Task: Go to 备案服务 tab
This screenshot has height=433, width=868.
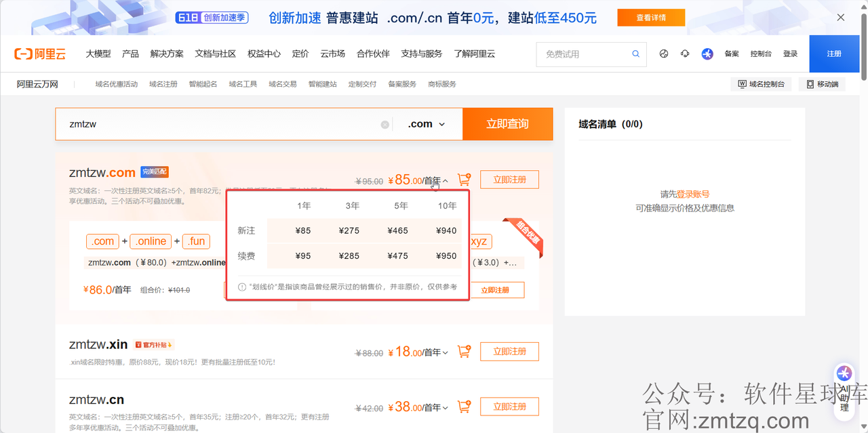Action: pos(402,84)
